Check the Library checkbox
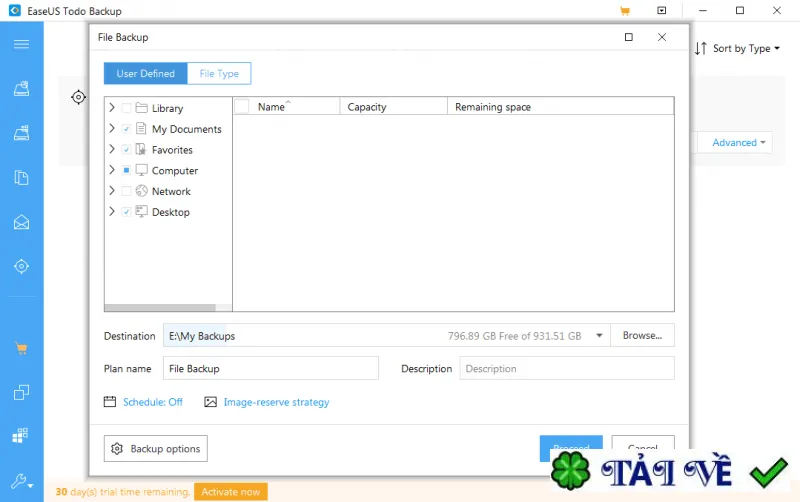800x502 pixels. (127, 108)
